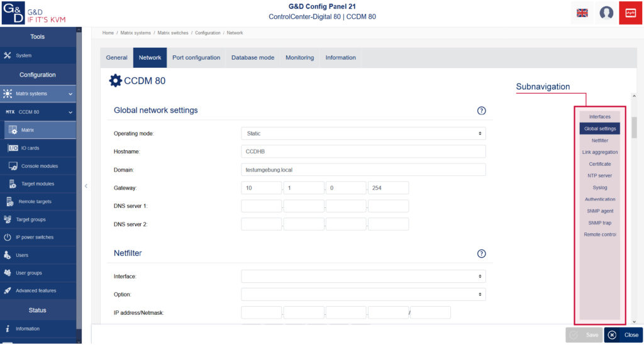Open help for Netfilter section
Image resolution: width=644 pixels, height=345 pixels.
click(x=481, y=253)
